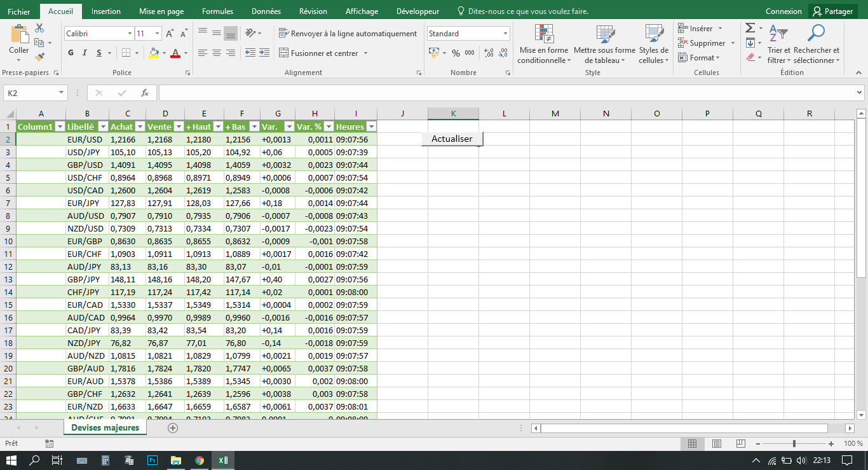
Task: Apply percent style number format
Action: [x=456, y=53]
